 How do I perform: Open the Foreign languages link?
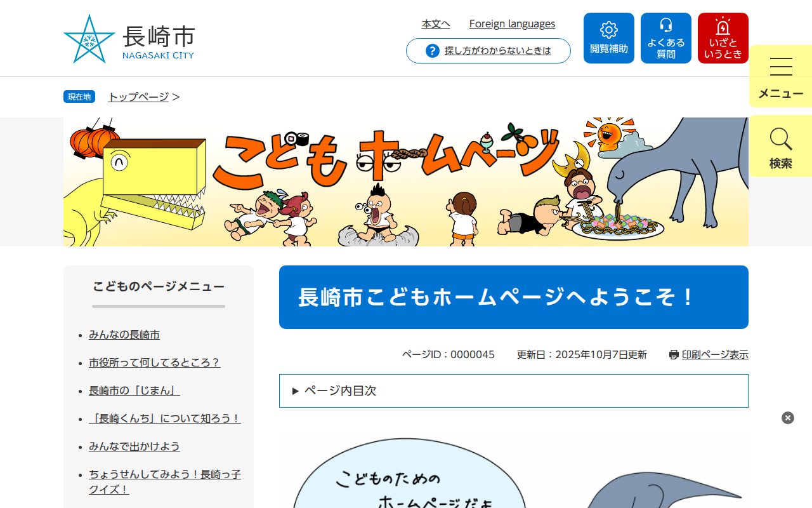click(x=512, y=24)
